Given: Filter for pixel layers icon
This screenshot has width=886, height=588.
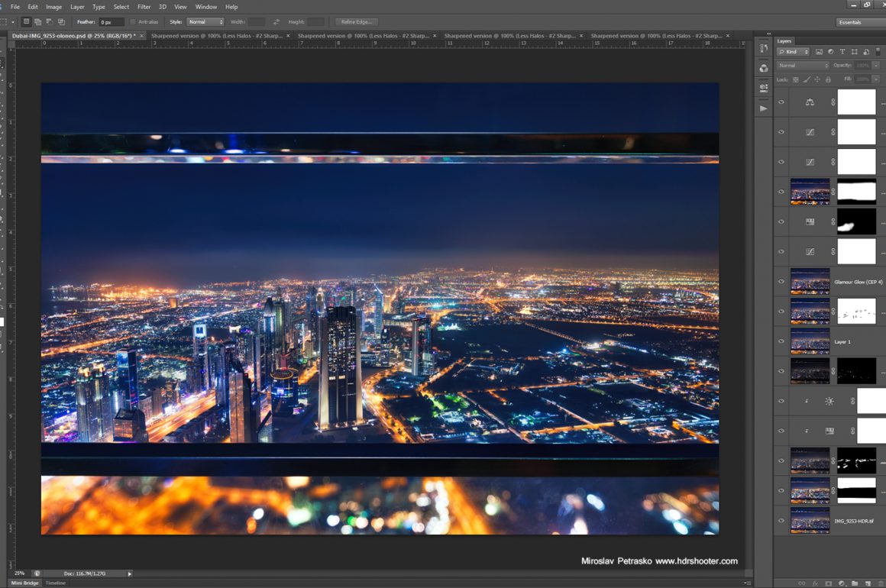Looking at the screenshot, I should 819,52.
